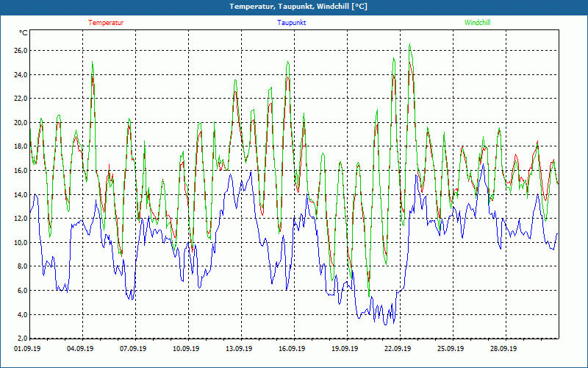The width and height of the screenshot is (588, 368).
Task: Click the red Temperatur legend label
Action: (106, 23)
